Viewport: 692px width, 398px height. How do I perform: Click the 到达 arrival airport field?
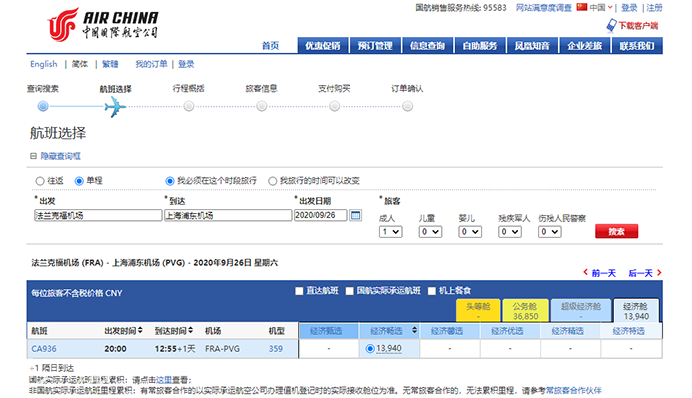pyautogui.click(x=228, y=215)
